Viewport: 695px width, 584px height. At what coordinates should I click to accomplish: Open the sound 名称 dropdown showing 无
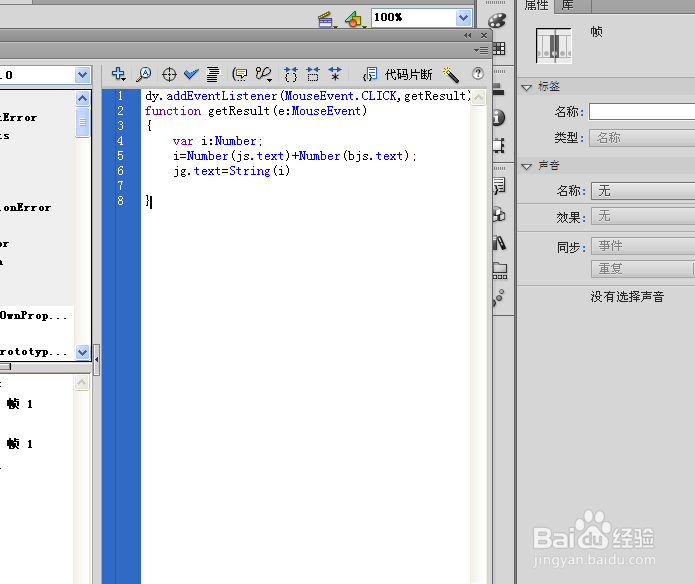tap(643, 191)
